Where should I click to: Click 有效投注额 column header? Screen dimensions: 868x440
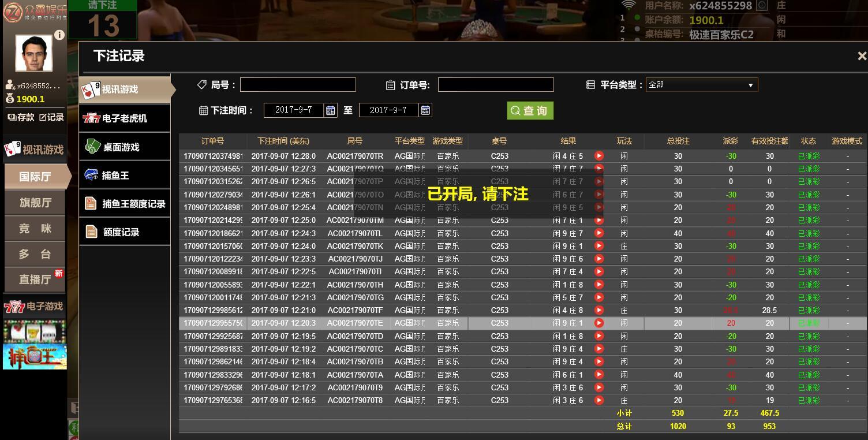[x=769, y=141]
